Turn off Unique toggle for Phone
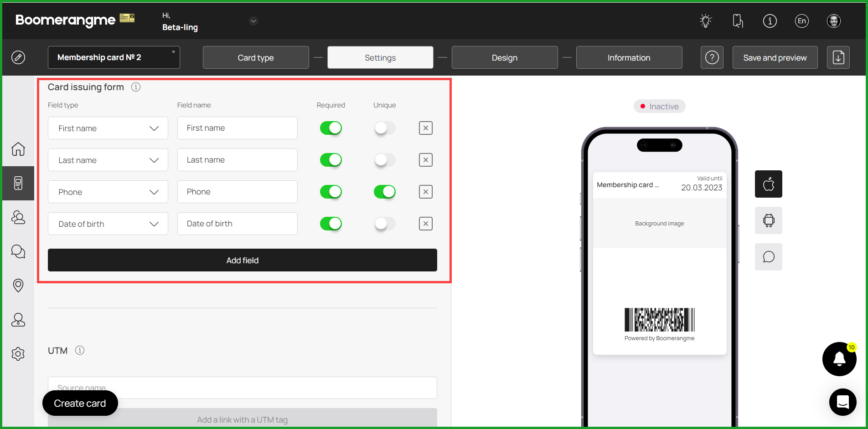 (x=384, y=192)
